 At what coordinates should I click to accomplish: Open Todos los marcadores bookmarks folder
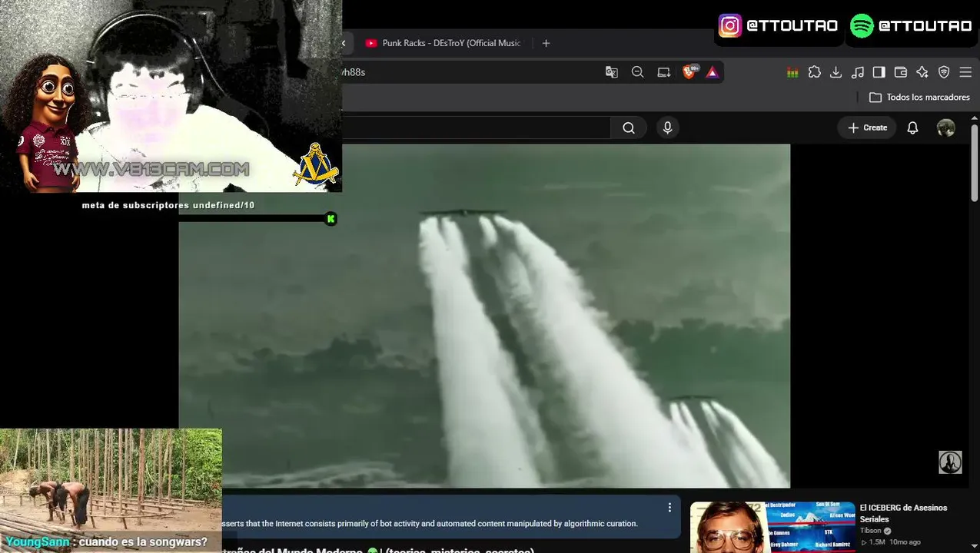point(919,98)
